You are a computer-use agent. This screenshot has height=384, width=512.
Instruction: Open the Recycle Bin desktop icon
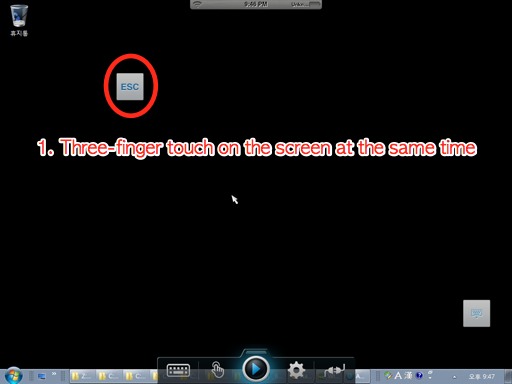19,20
